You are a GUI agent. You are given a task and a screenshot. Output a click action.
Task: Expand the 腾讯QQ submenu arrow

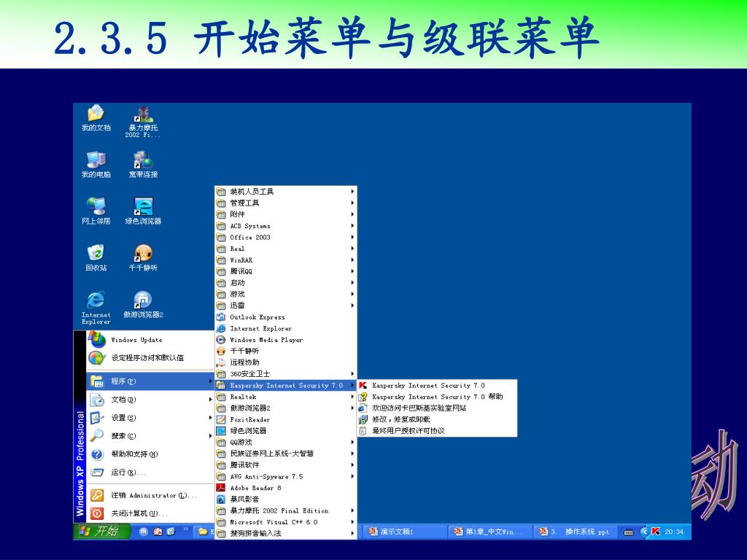tap(352, 271)
